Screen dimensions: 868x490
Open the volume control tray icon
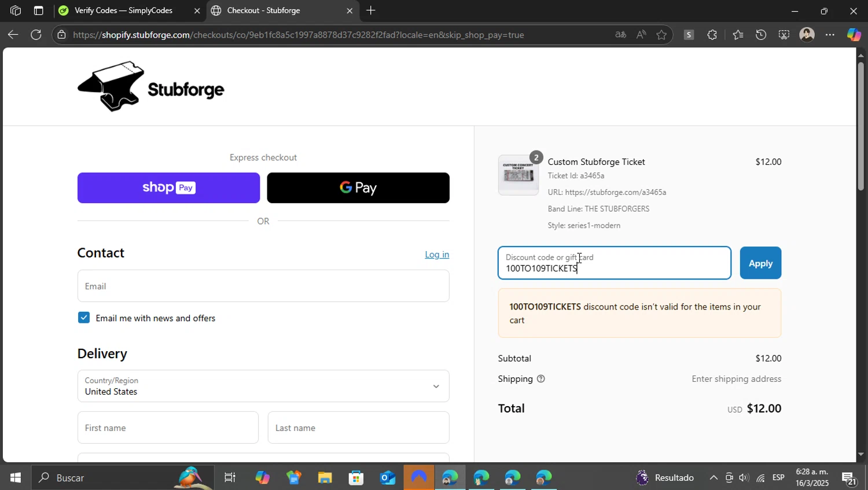744,478
